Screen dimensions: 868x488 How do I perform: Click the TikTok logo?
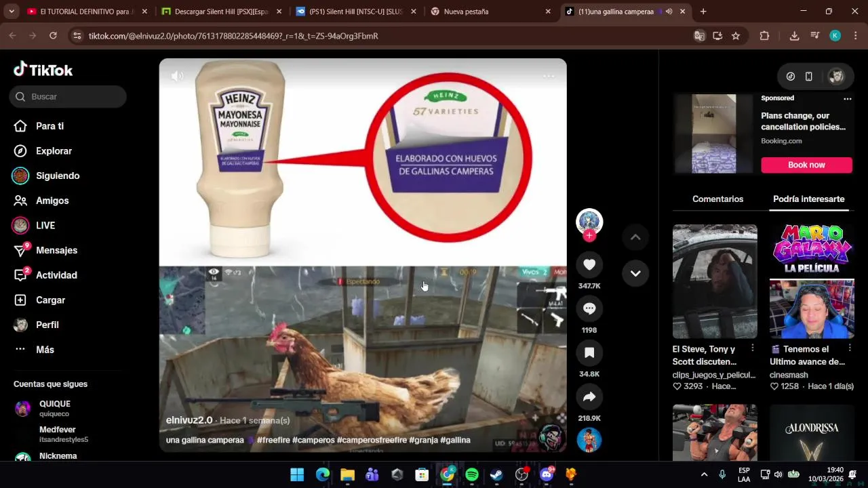(x=43, y=69)
